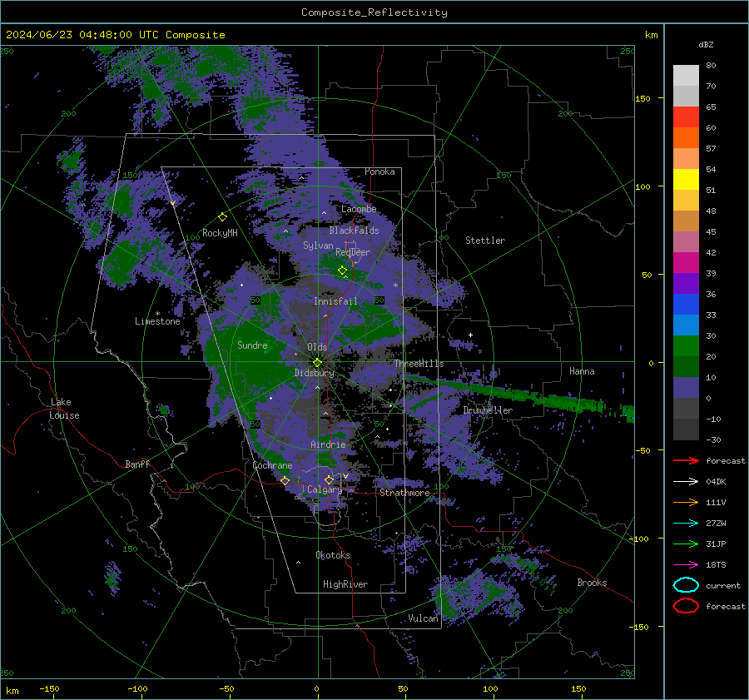Click the 18TS legend label
Screen dimensions: 749x700
tap(716, 565)
